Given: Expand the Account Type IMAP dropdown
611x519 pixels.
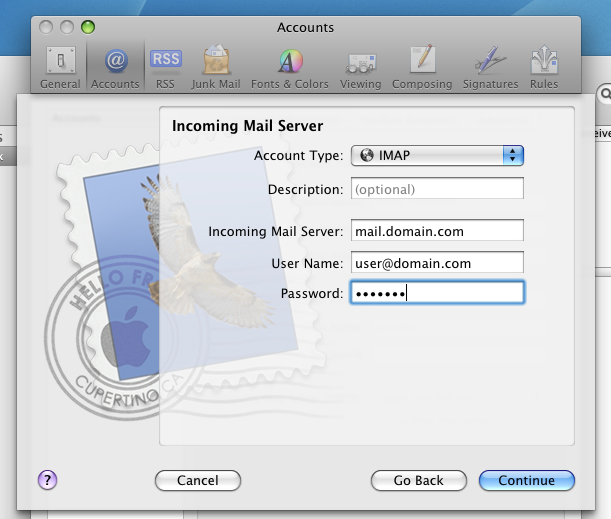Looking at the screenshot, I should [437, 155].
